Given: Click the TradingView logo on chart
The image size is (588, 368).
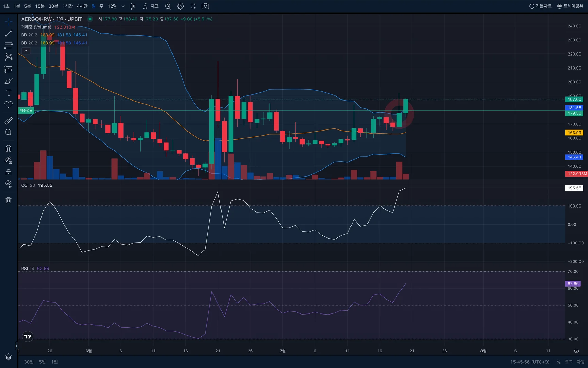Looking at the screenshot, I should (x=28, y=336).
